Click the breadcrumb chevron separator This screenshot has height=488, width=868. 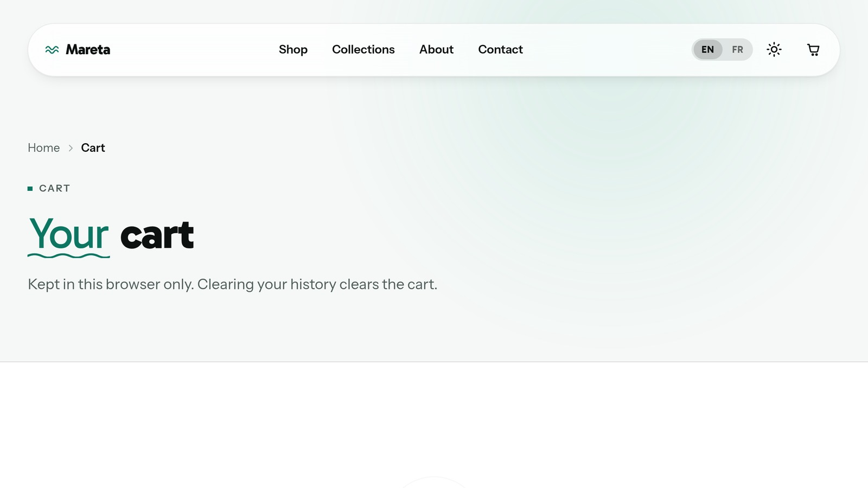[71, 148]
